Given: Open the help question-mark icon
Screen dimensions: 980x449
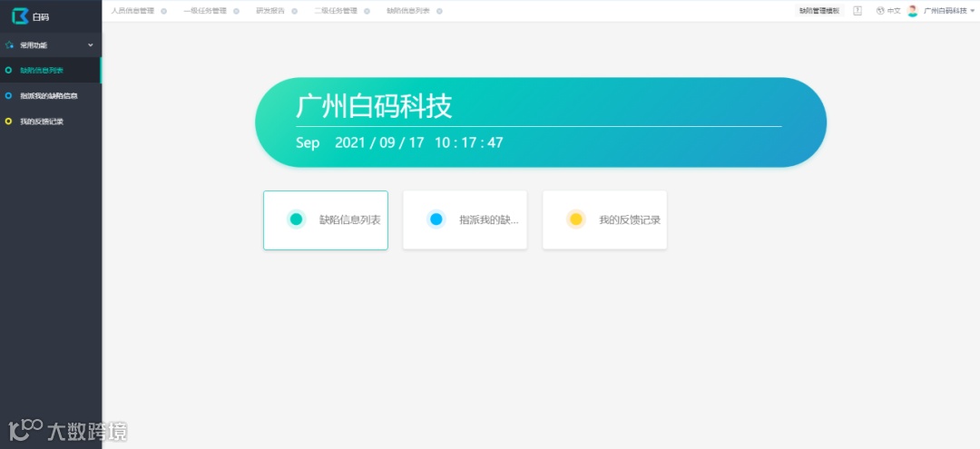Looking at the screenshot, I should [857, 11].
